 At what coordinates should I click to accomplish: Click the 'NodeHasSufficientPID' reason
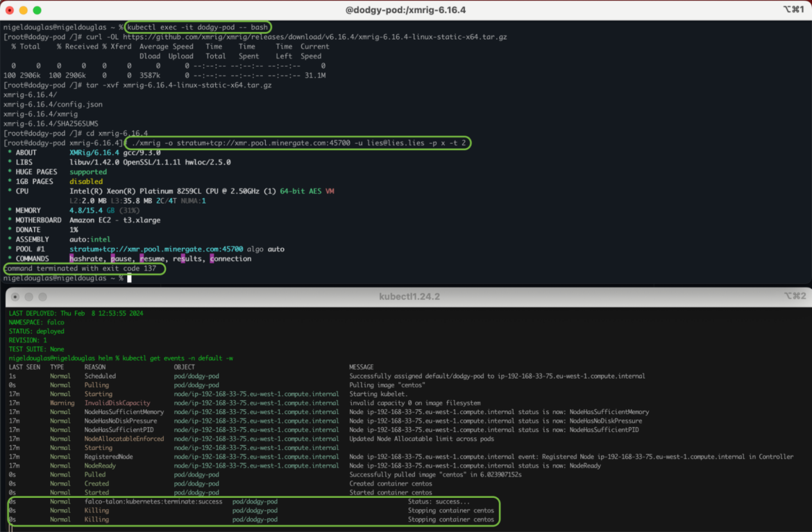[119, 430]
